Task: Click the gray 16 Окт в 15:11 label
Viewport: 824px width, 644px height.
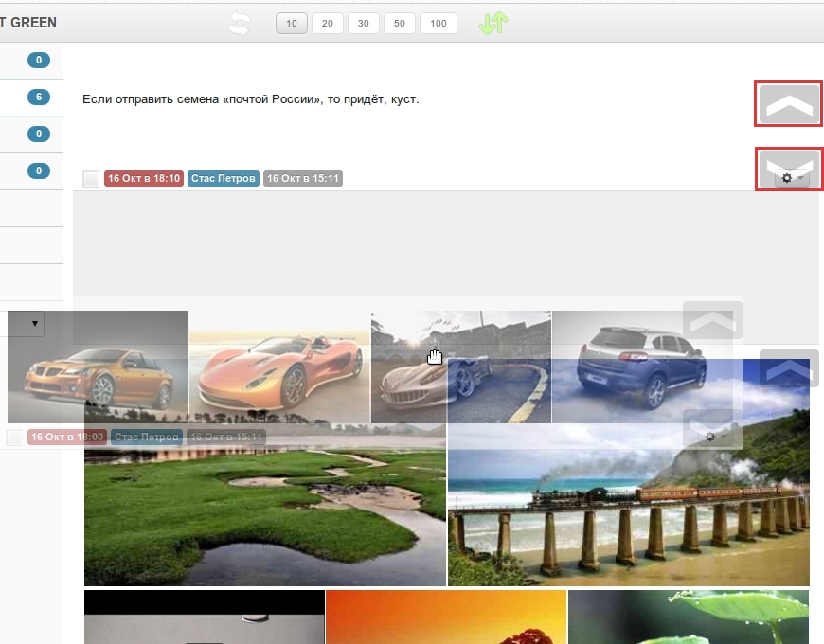Action: (x=302, y=178)
